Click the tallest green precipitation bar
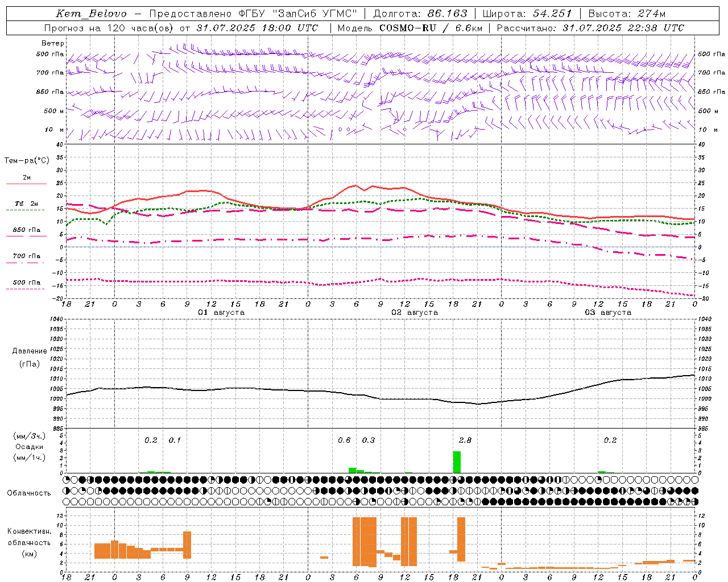The height and width of the screenshot is (582, 728). click(x=457, y=462)
